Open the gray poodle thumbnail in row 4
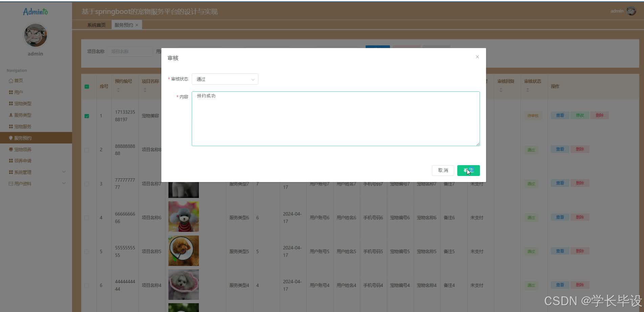644x312 pixels. [x=184, y=217]
